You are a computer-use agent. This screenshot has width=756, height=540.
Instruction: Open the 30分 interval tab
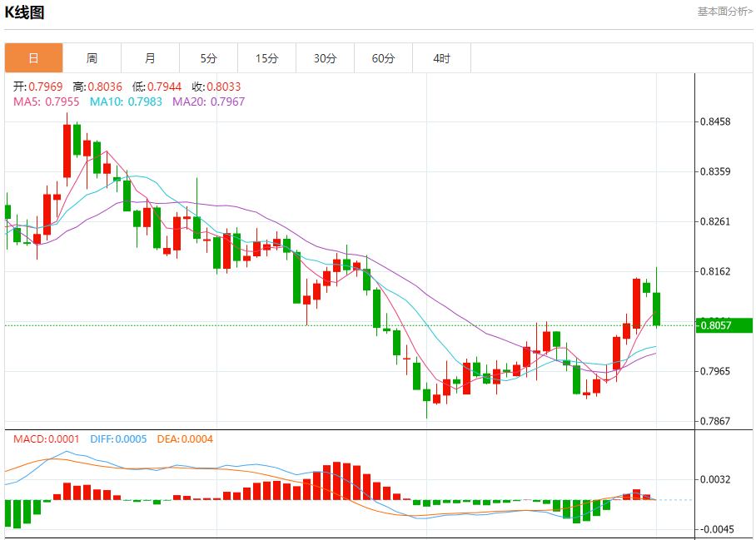326,58
